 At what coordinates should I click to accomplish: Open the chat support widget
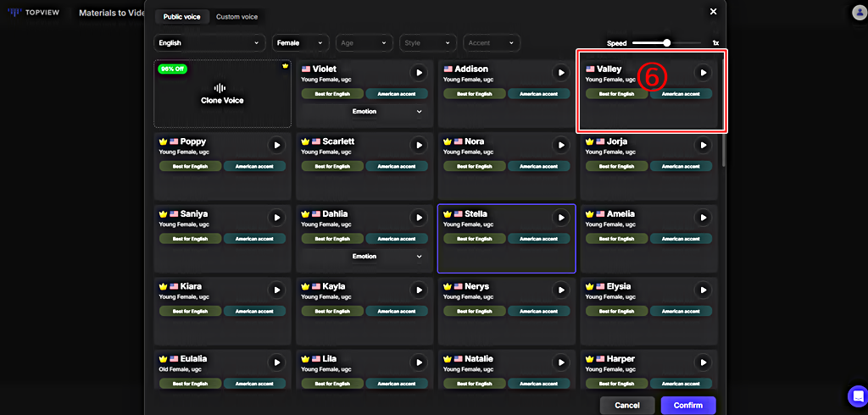click(858, 396)
